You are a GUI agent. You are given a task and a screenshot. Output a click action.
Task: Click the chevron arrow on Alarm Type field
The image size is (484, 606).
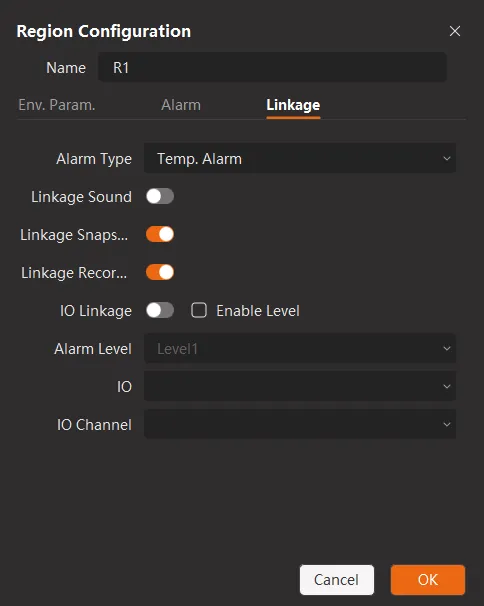coord(447,158)
